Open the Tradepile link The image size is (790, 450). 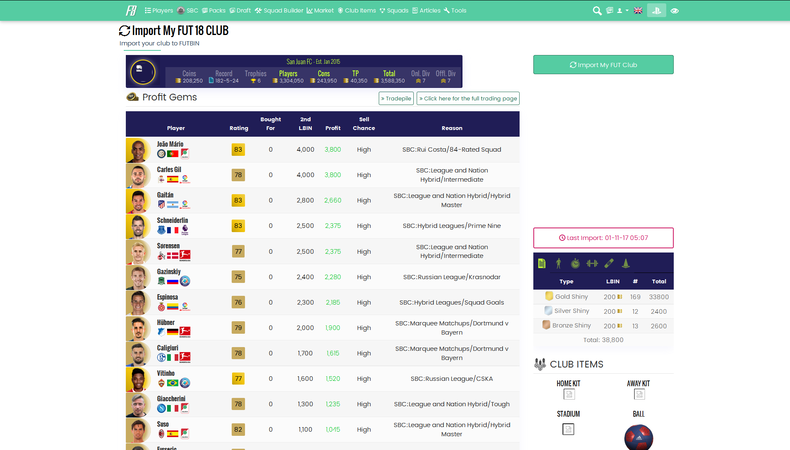pos(396,98)
